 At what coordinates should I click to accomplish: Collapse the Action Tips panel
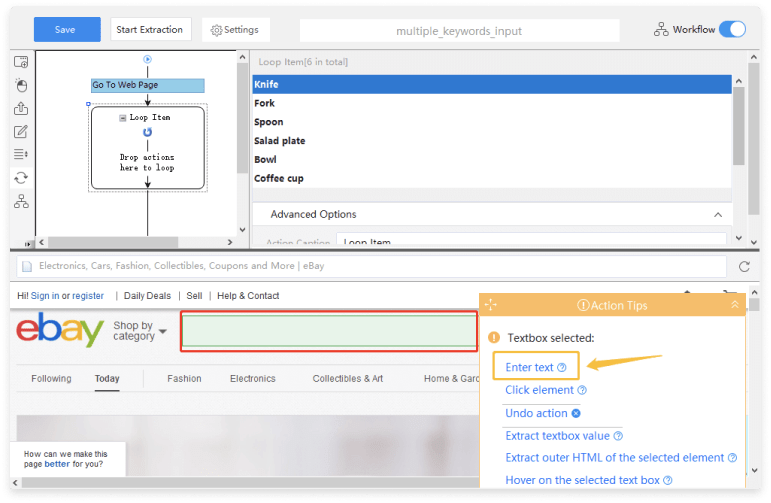[x=735, y=305]
